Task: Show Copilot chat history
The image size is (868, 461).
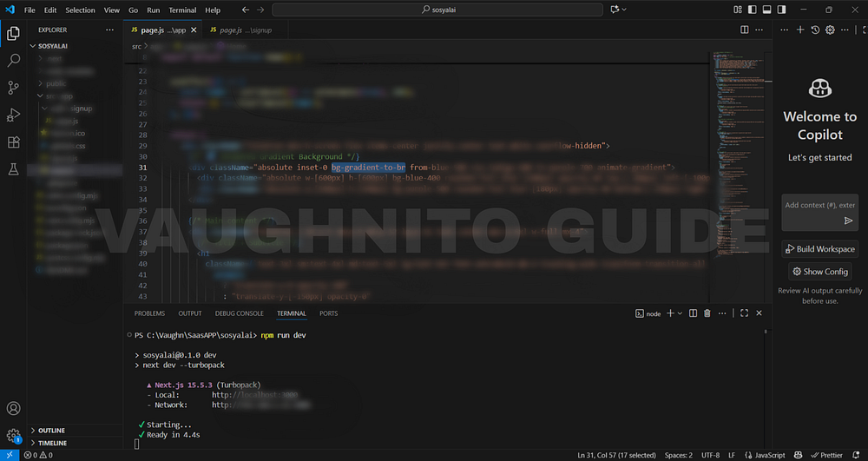Action: tap(815, 30)
